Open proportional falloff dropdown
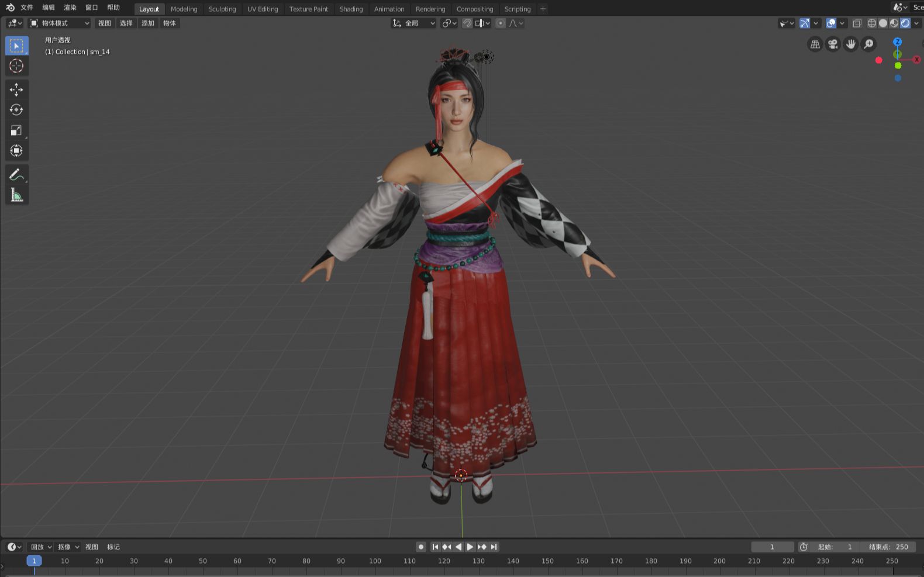Image resolution: width=924 pixels, height=577 pixels. pos(516,23)
